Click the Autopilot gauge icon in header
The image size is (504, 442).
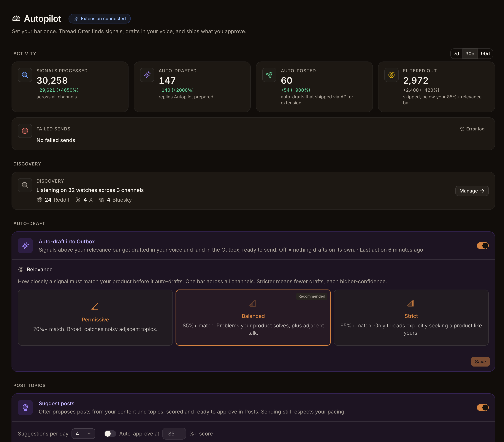16,18
